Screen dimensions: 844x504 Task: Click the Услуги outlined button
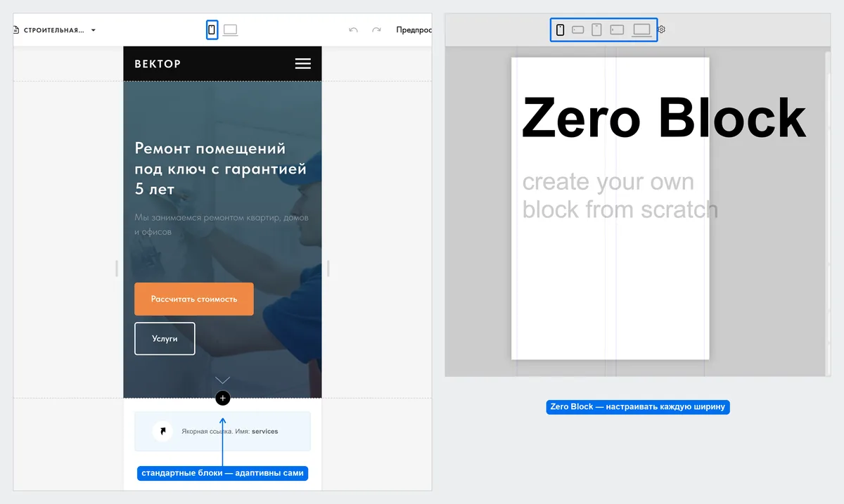(x=165, y=338)
